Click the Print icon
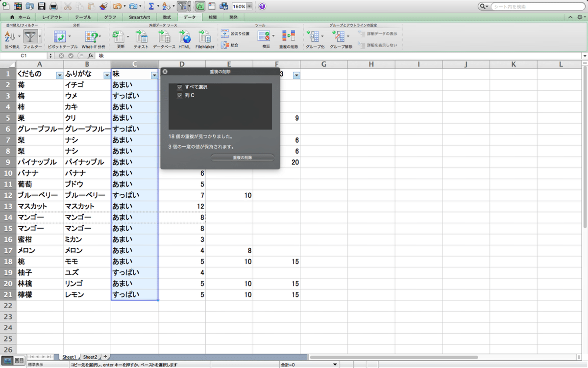 coord(53,6)
